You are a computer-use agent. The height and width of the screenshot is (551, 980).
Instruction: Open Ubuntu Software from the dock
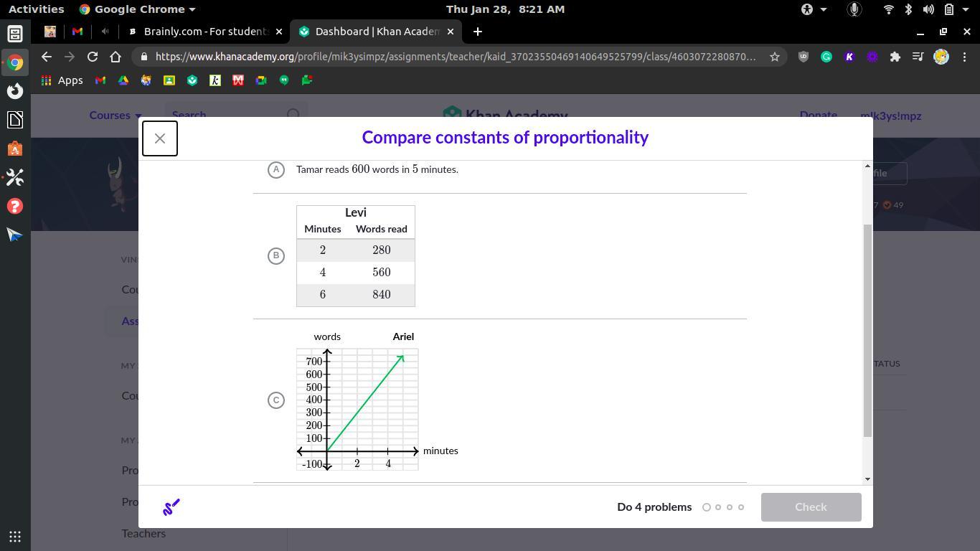15,149
